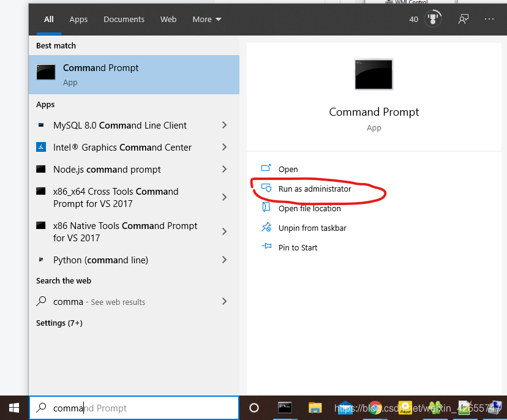Open the feedback person icon in the header
This screenshot has height=420, width=507.
[x=464, y=19]
